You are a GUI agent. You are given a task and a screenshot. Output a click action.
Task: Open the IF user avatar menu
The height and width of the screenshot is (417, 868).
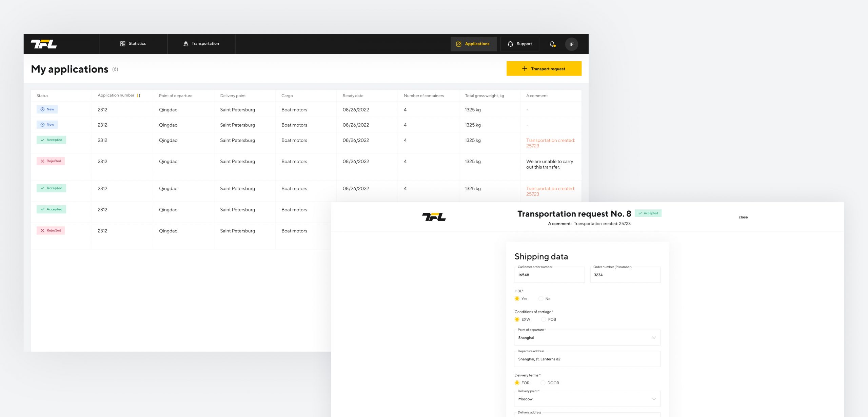pos(571,44)
